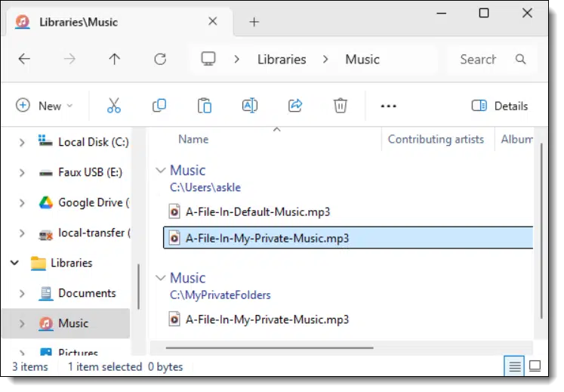Click the Album column header
The height and width of the screenshot is (392, 564).
pos(516,139)
